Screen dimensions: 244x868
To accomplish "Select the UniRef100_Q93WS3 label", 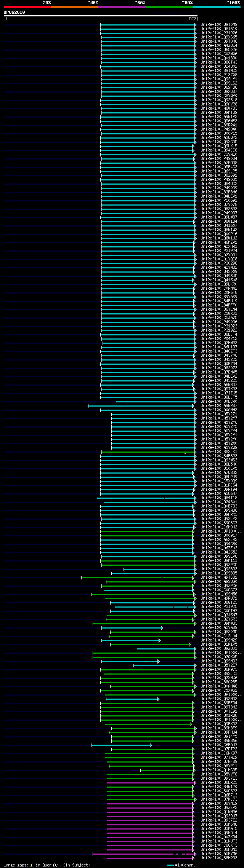I will [219, 460].
